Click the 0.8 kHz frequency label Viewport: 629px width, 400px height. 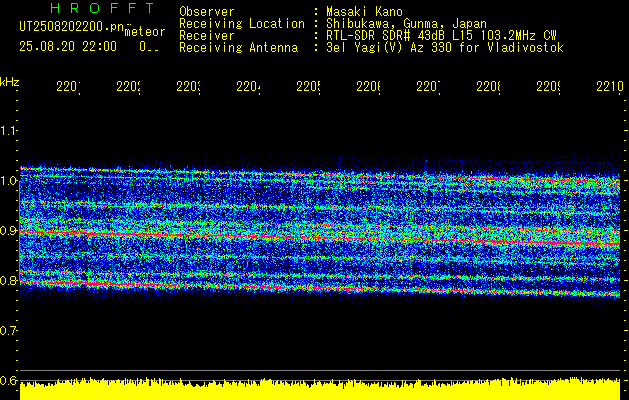tap(8, 280)
